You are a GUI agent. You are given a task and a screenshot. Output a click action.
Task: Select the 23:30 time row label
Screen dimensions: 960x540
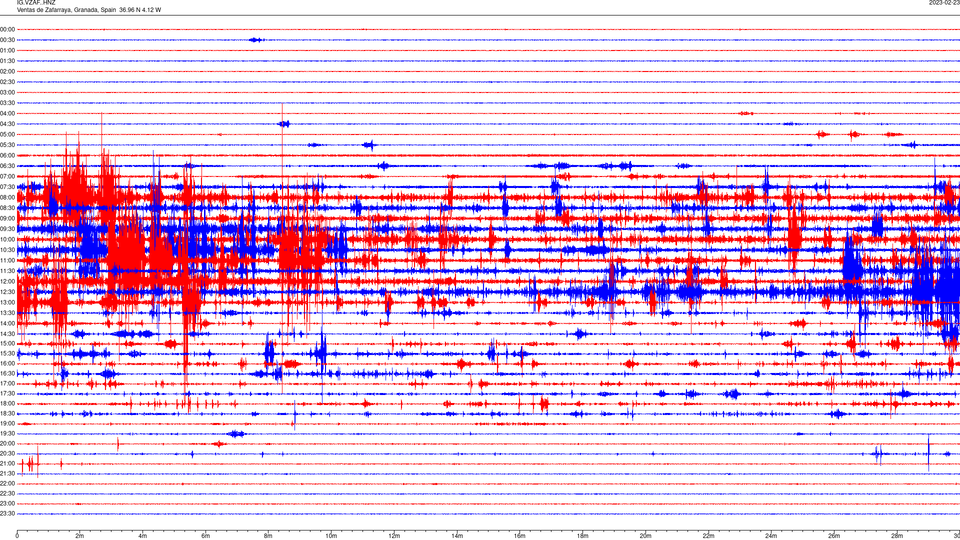[7, 514]
